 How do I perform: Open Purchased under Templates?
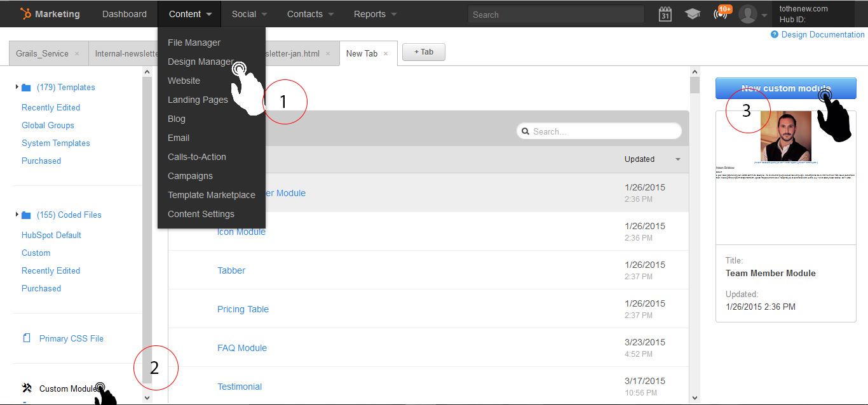point(41,161)
